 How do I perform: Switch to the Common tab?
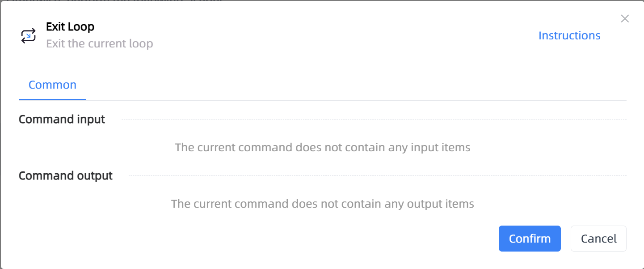click(x=52, y=85)
